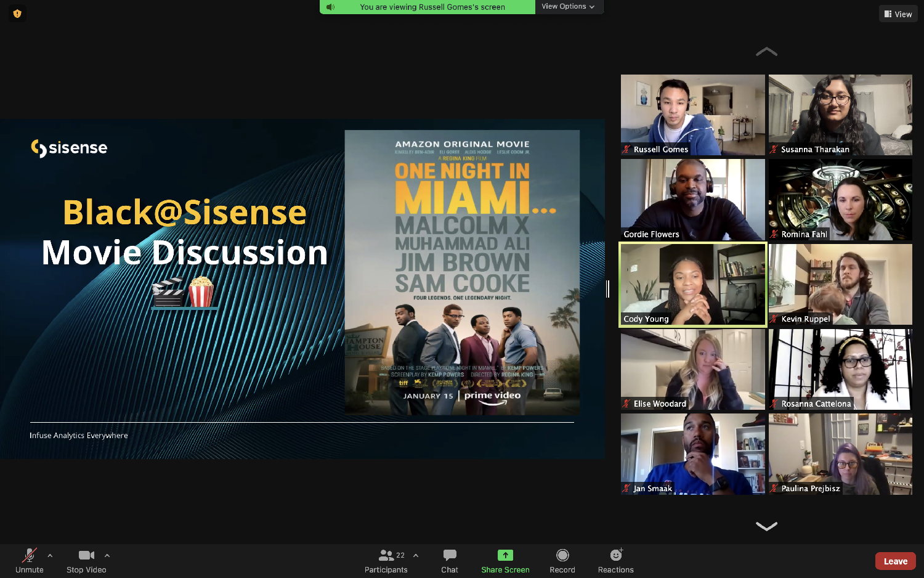Click the shared-screen and gallery divider handle
The image size is (924, 578).
(608, 288)
